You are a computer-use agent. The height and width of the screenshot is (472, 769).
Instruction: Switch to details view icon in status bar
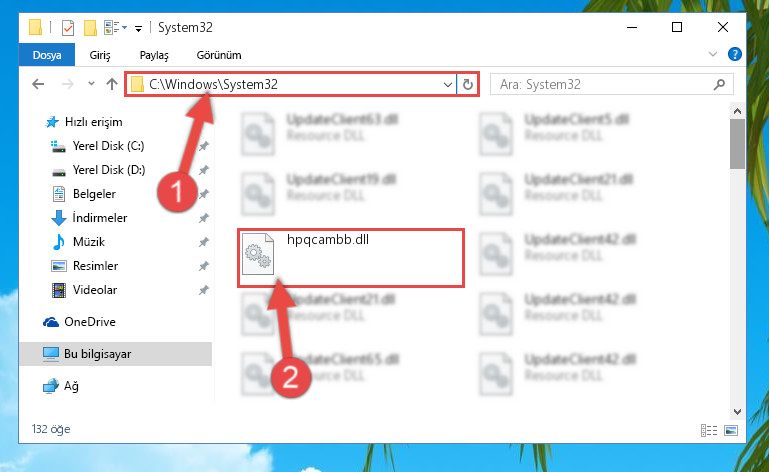[709, 430]
